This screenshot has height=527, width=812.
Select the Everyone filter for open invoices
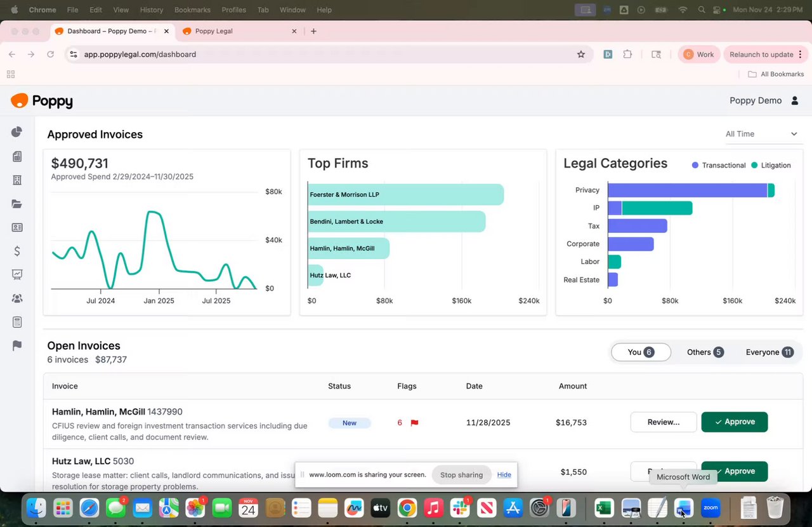(769, 352)
